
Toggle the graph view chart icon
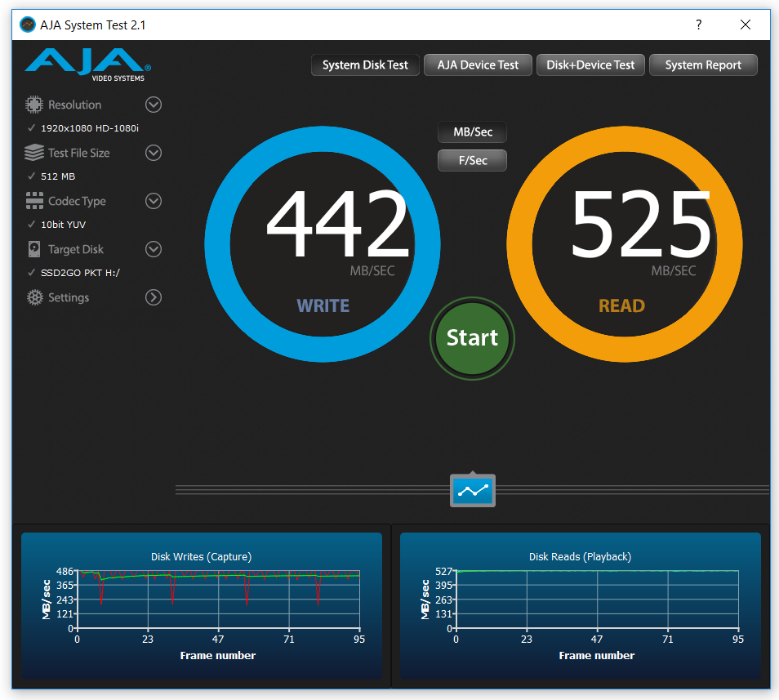click(x=473, y=490)
